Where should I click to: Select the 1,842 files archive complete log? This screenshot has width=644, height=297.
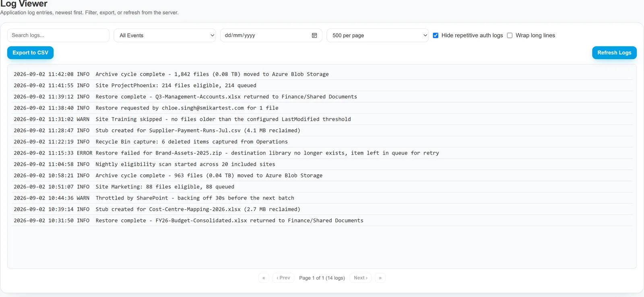tap(322, 74)
